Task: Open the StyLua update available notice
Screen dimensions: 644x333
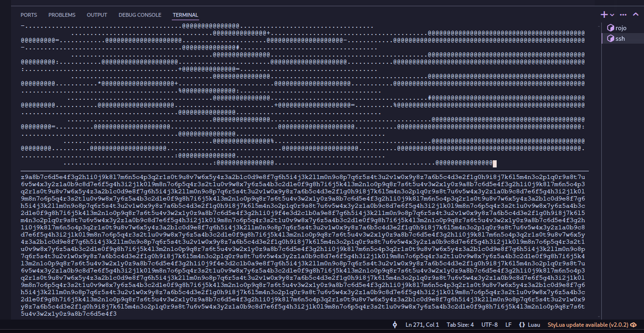Action: 588,325
